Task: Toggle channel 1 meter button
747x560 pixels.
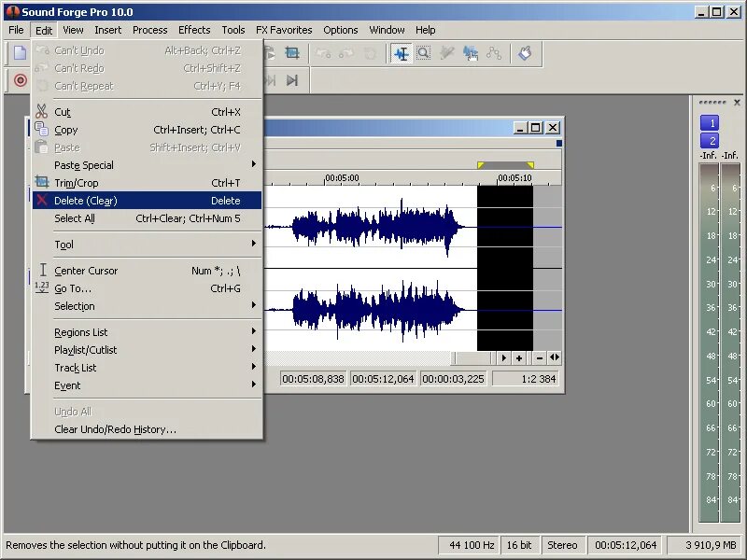Action: click(710, 123)
